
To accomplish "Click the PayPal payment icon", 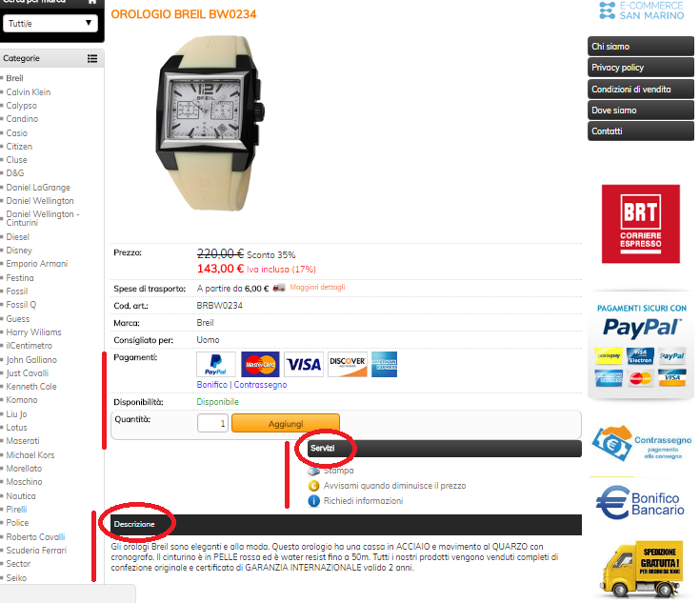I will point(216,365).
